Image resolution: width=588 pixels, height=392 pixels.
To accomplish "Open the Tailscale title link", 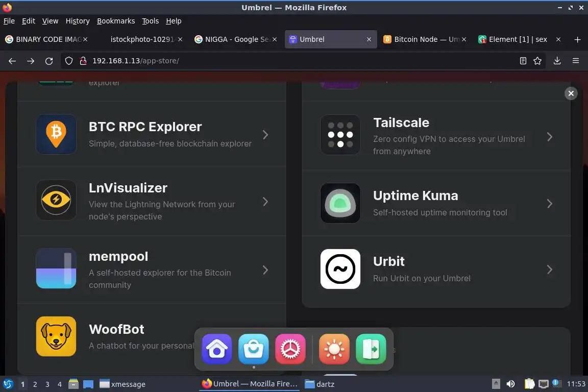I will [x=401, y=122].
